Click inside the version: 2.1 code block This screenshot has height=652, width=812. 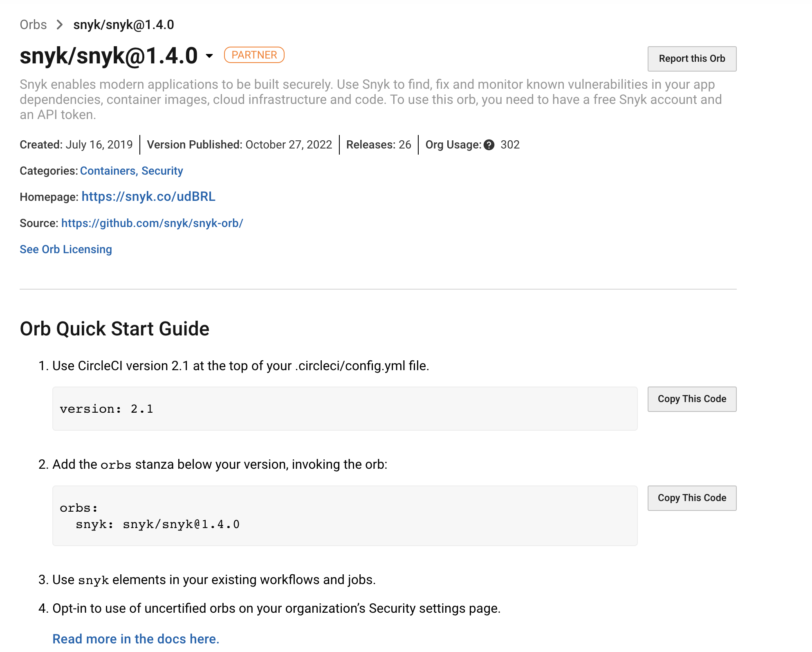click(x=345, y=409)
